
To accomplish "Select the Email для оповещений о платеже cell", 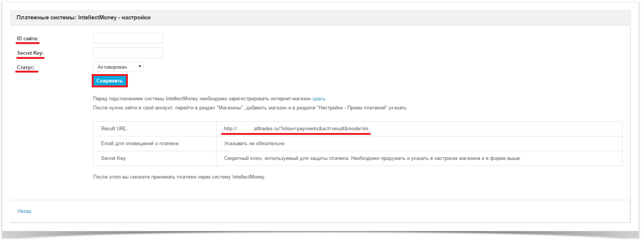I will tap(140, 144).
